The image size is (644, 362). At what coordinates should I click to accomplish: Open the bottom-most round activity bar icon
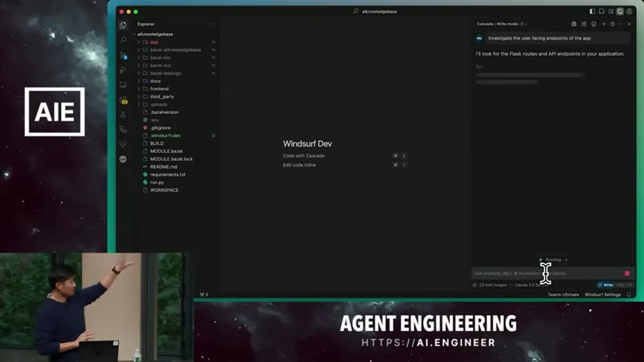(x=123, y=159)
